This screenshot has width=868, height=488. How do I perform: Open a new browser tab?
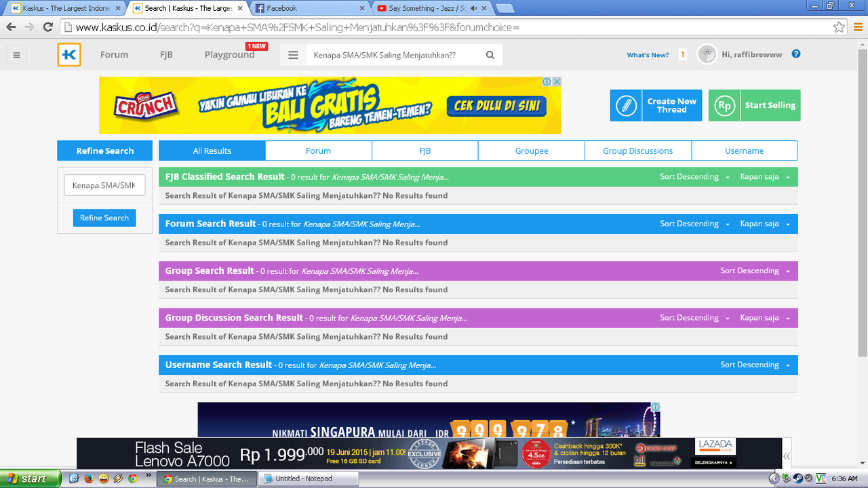tap(505, 8)
